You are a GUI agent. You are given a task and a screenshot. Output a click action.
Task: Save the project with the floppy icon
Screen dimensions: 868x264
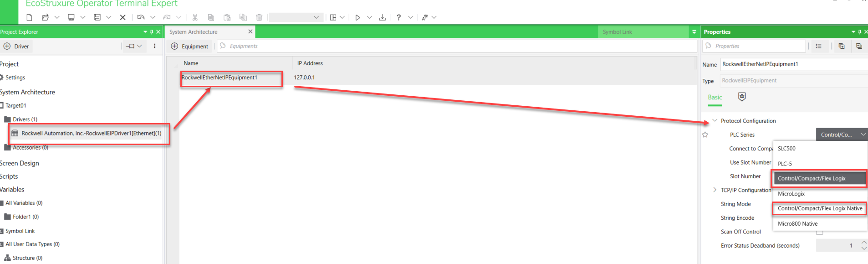click(x=97, y=17)
